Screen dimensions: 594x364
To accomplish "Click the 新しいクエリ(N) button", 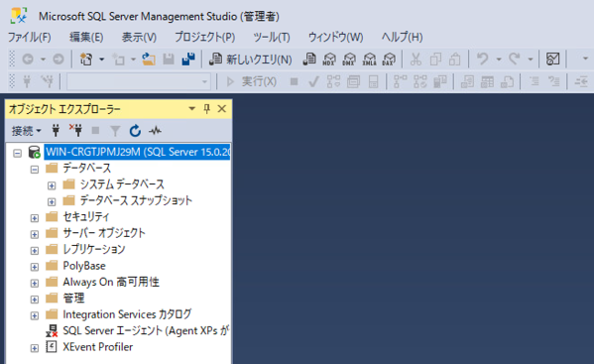I will point(251,60).
